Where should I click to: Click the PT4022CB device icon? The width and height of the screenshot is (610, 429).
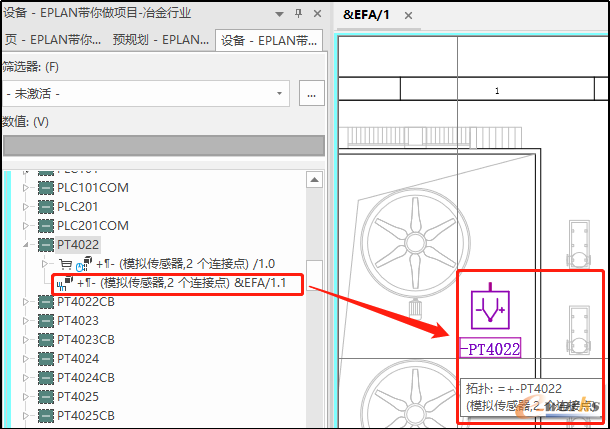[x=46, y=302]
